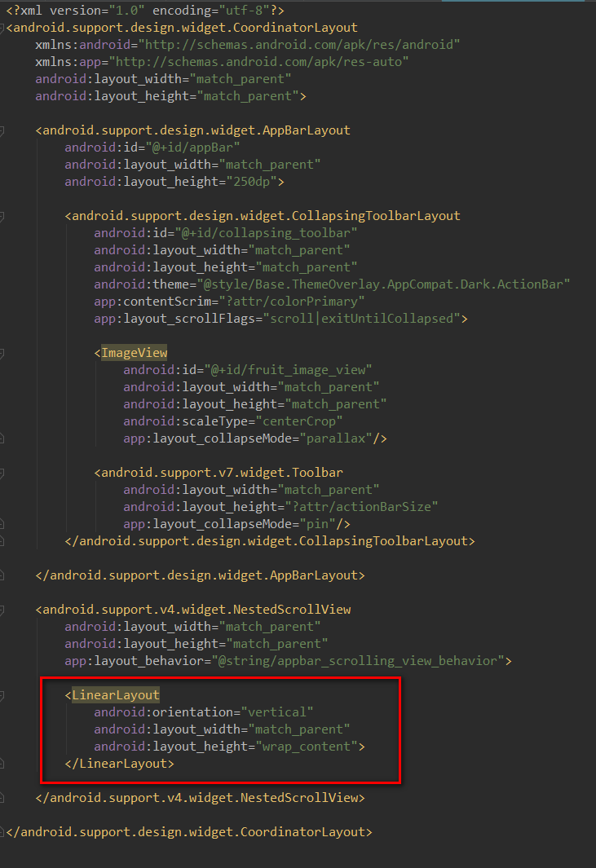596x868 pixels.
Task: Click the AppBarLayout opening tag name
Action: pos(196,130)
